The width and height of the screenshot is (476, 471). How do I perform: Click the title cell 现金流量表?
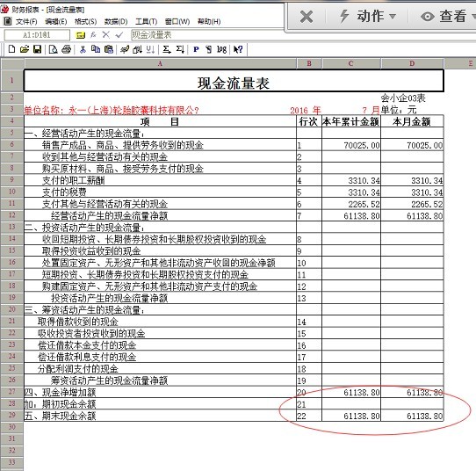(234, 81)
